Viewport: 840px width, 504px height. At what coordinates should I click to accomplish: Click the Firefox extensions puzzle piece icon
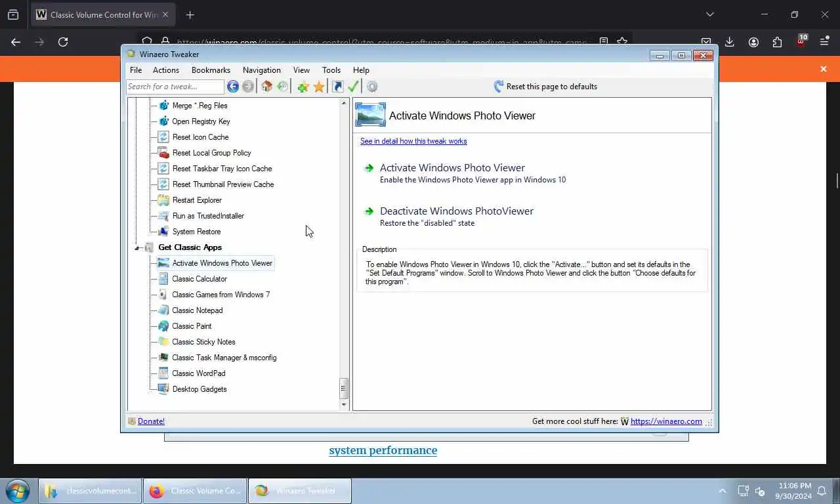pyautogui.click(x=777, y=42)
